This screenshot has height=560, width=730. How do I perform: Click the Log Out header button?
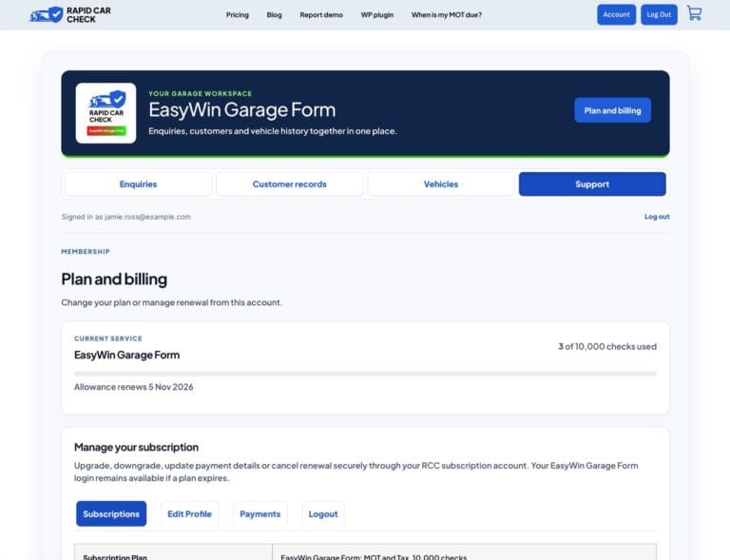[x=659, y=14]
